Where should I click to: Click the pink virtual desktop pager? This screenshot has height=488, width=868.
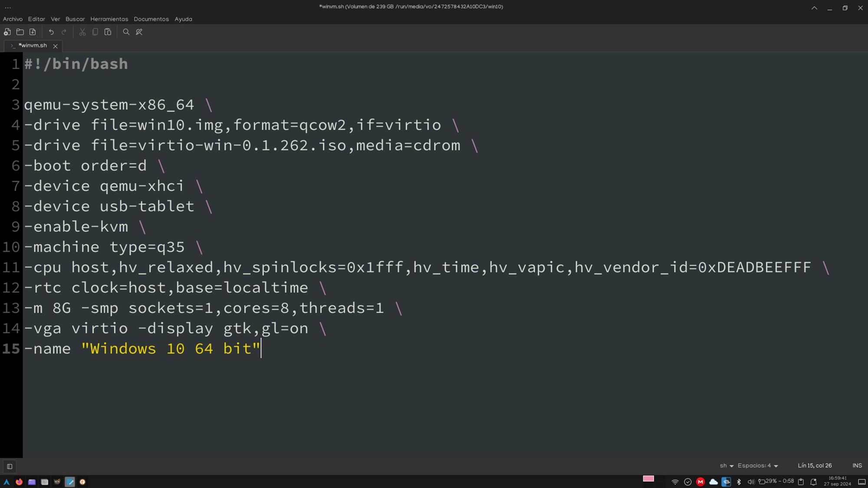tap(648, 478)
